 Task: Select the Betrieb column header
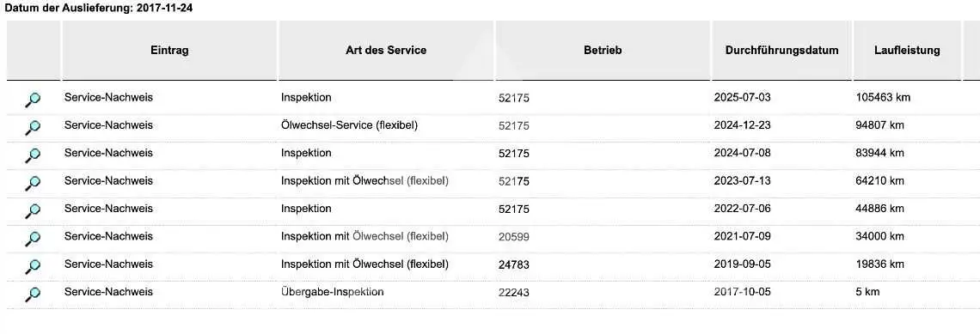coord(603,51)
